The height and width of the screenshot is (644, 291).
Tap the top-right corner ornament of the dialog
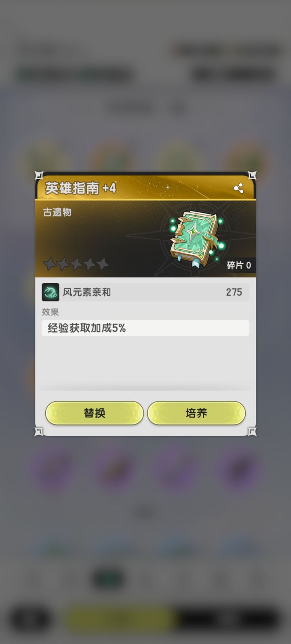(x=252, y=175)
